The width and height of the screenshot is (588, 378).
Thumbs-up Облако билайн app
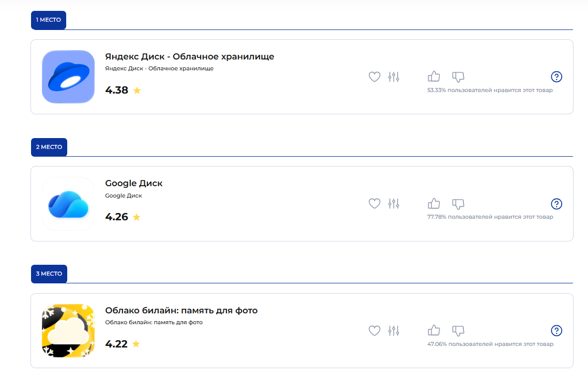click(x=434, y=330)
